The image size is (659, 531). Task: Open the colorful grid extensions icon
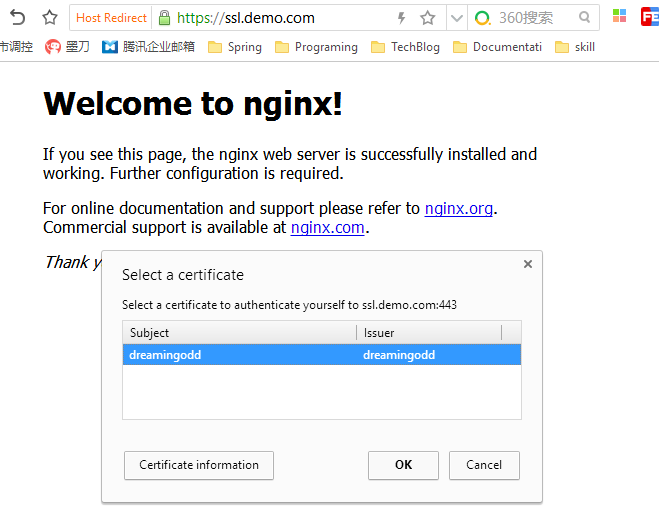[619, 16]
